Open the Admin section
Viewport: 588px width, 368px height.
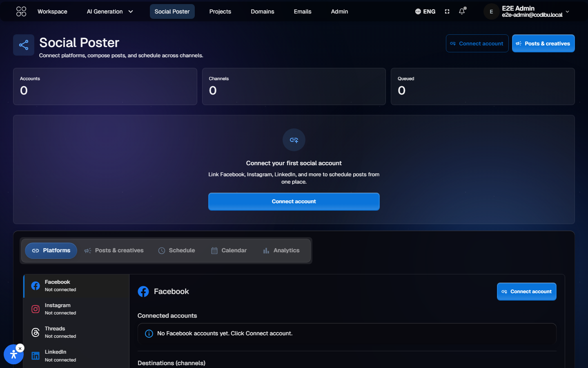(x=339, y=11)
